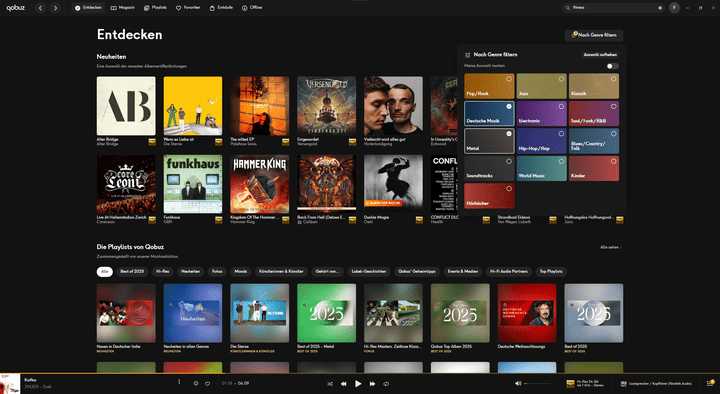Screen dimensions: 720x394
Task: Filter playlists by Best of 2025
Action: point(132,271)
